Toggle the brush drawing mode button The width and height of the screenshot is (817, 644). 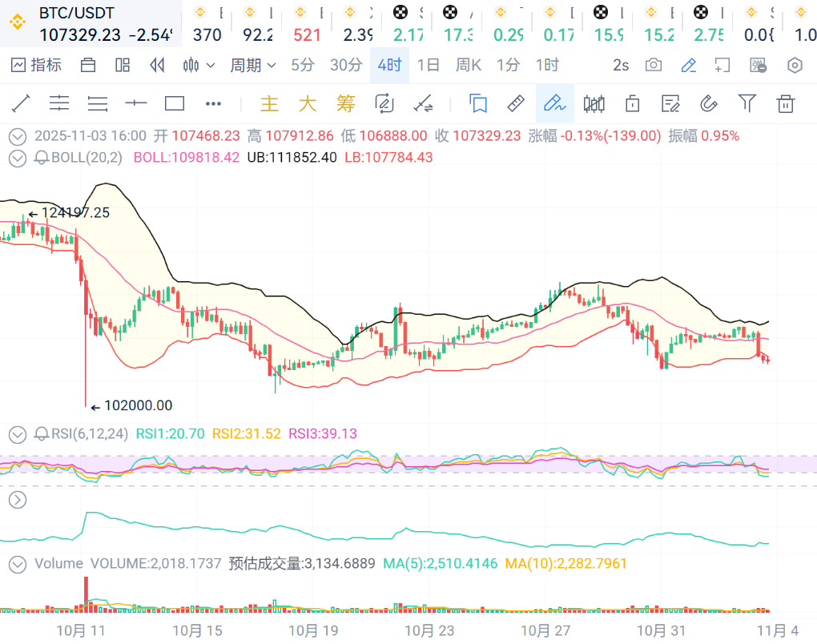(x=554, y=103)
